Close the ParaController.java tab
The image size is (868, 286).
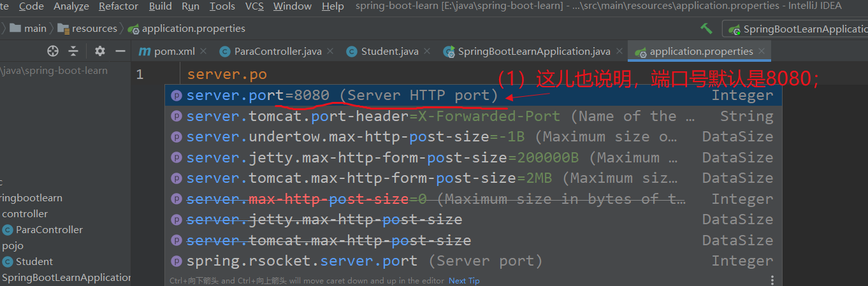coord(329,52)
